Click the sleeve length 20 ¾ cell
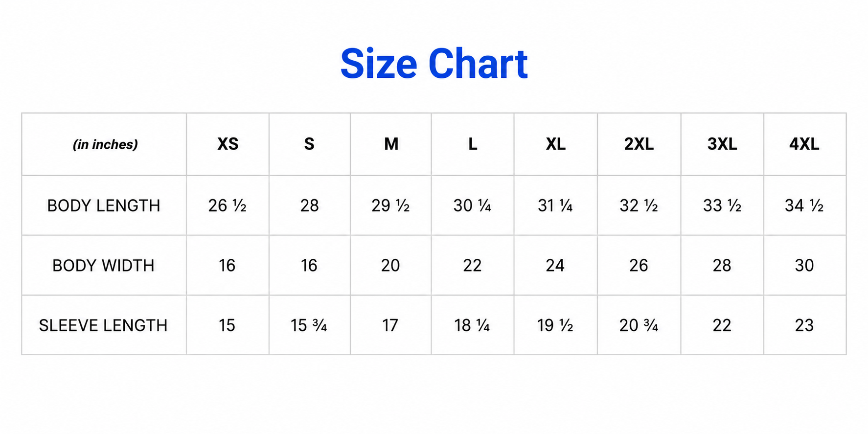The height and width of the screenshot is (434, 868). click(639, 325)
